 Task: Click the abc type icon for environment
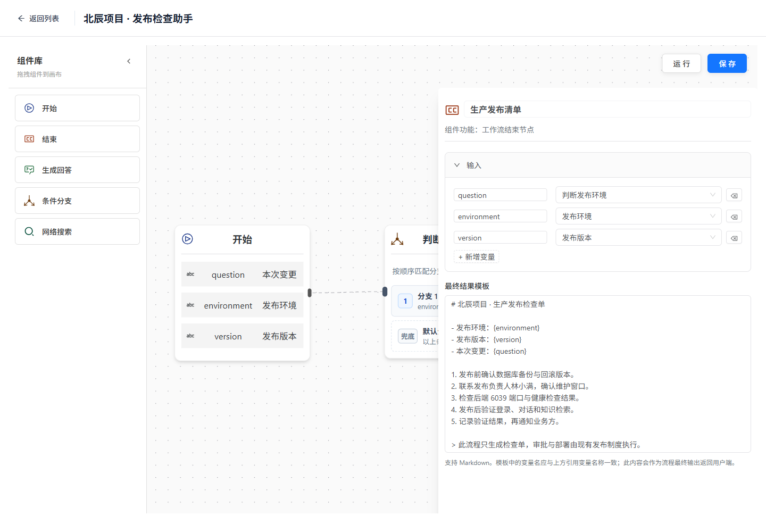click(190, 305)
